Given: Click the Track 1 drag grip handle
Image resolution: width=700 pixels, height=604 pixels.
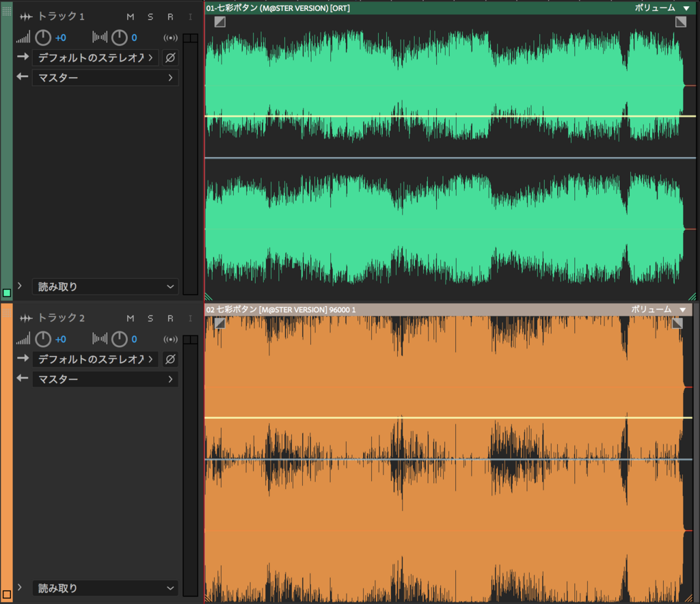Looking at the screenshot, I should pos(7,11).
